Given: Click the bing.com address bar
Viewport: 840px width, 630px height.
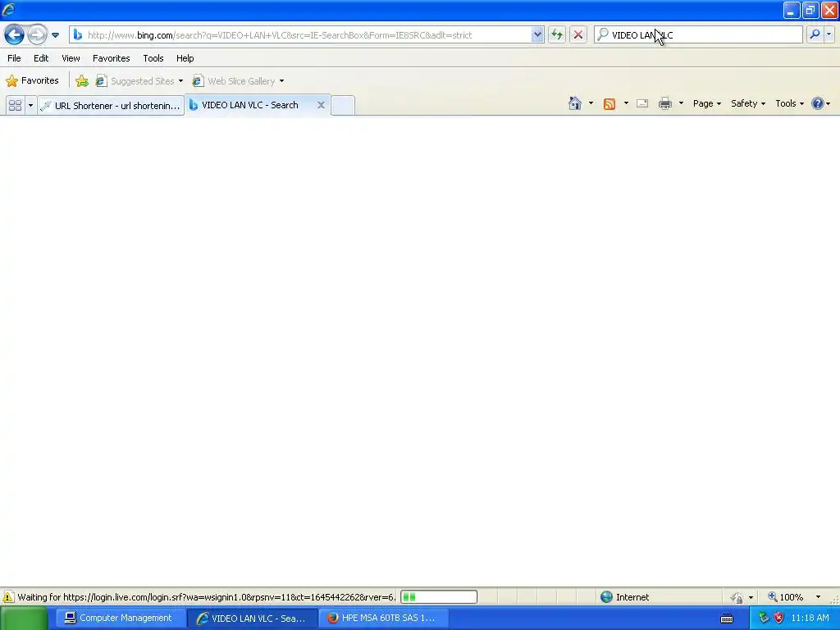Looking at the screenshot, I should pos(305,35).
